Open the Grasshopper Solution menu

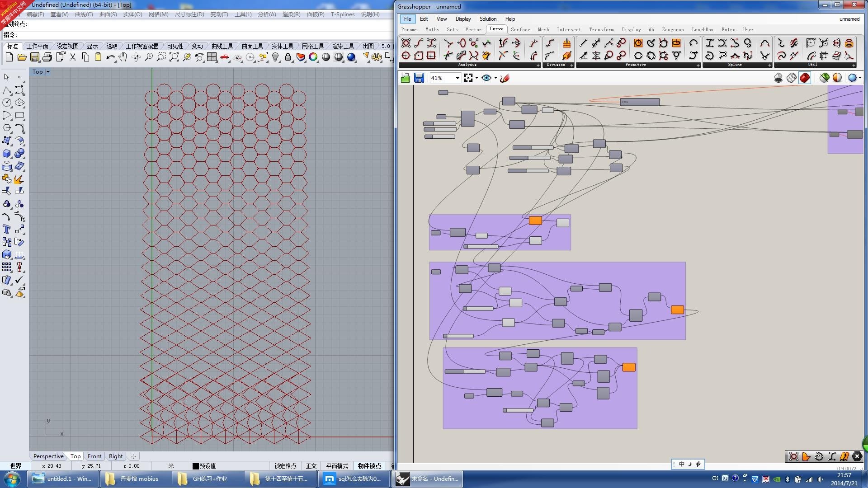[488, 19]
